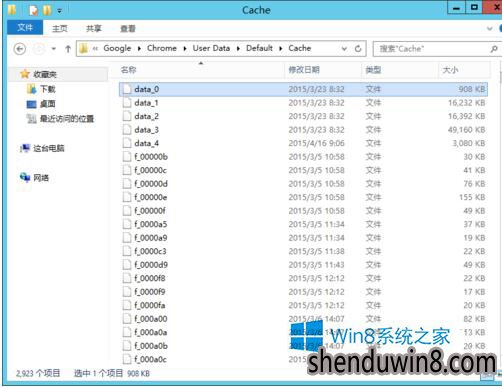502x388 pixels.
Task: Click Google in the address breadcrumb
Action: pos(117,48)
